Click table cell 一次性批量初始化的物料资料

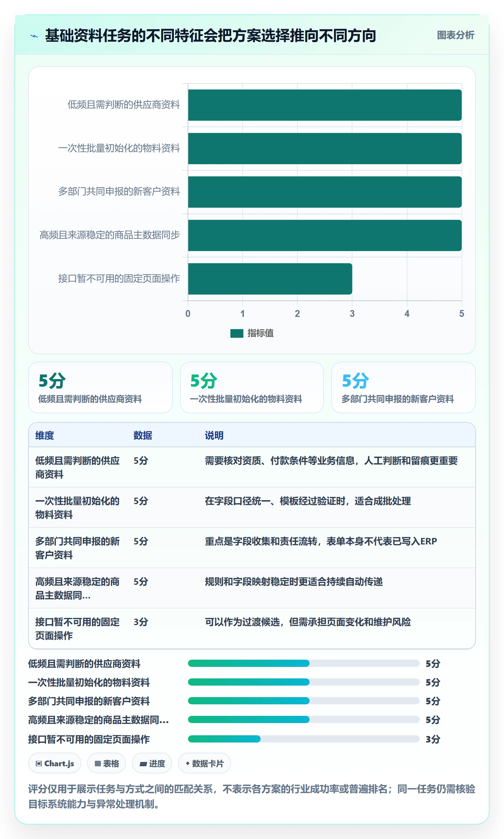(x=77, y=508)
